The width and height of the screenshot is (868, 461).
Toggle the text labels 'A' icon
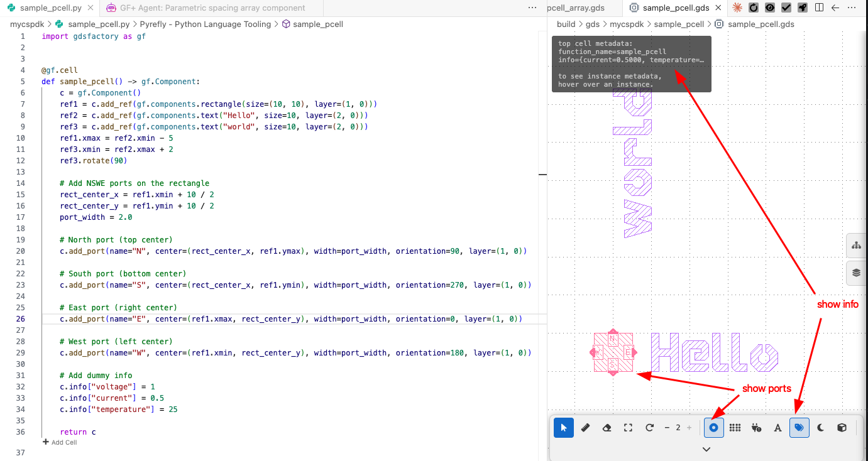click(777, 428)
